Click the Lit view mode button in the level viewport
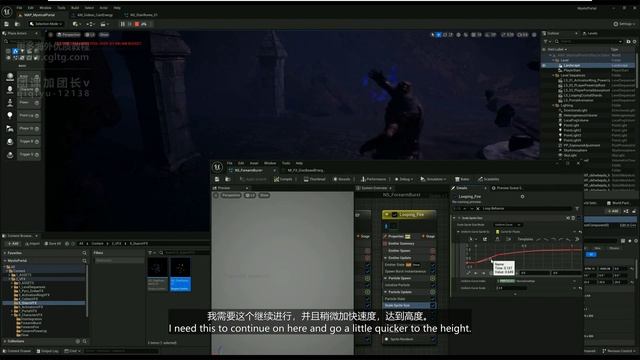Screen dimensions: 640x360 [90, 35]
